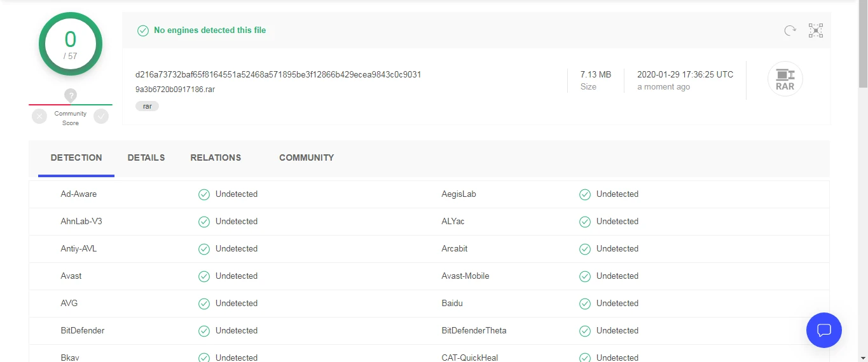Open the RELATIONS tab
Screen dimensions: 868x362
(x=216, y=158)
